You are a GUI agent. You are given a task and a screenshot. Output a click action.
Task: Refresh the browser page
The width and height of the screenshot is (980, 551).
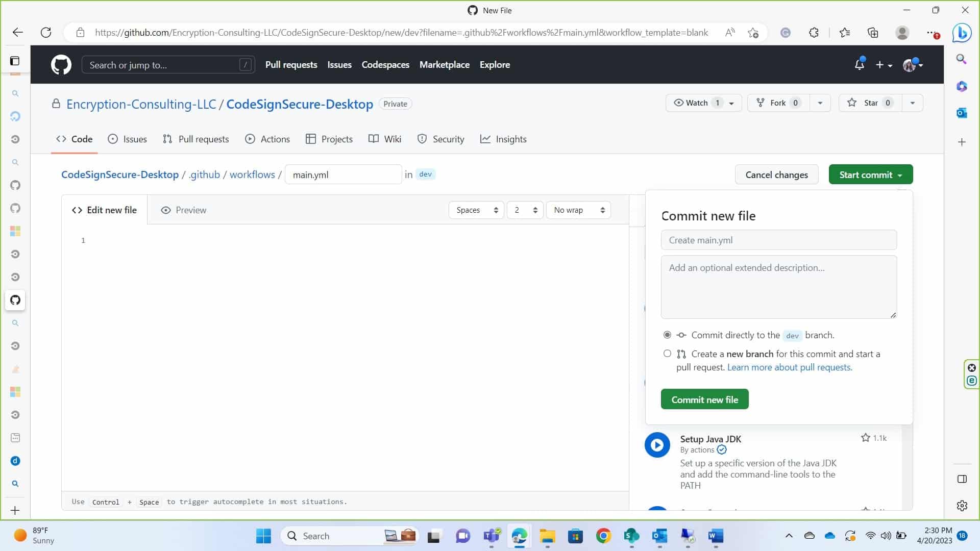46,33
